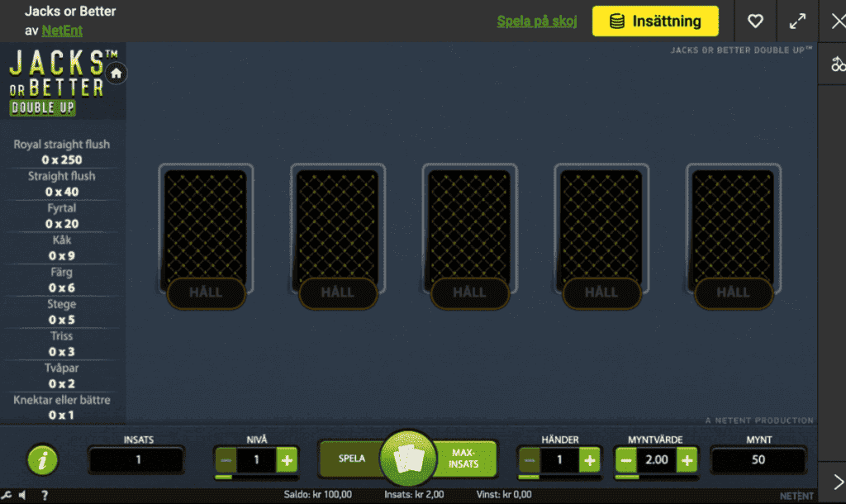Increase Nivå with the plus button

287,460
